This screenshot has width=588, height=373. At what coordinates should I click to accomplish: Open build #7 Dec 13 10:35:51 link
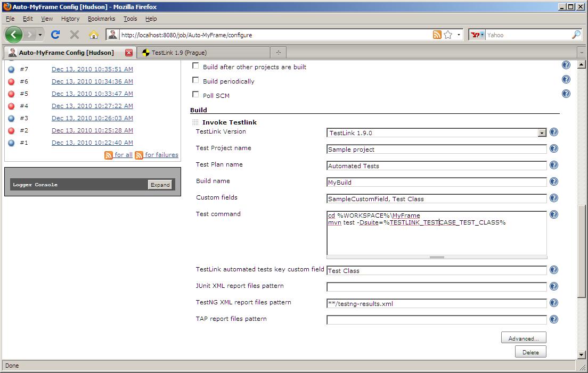[92, 69]
